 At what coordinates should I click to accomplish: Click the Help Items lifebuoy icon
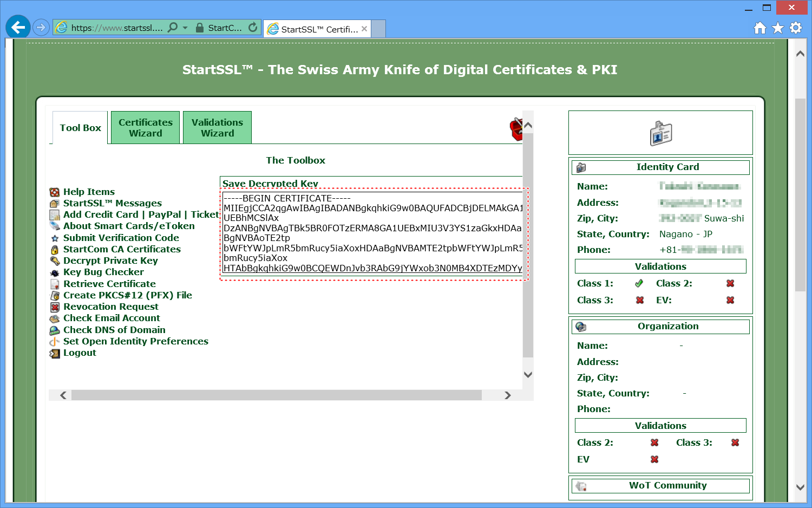click(55, 192)
